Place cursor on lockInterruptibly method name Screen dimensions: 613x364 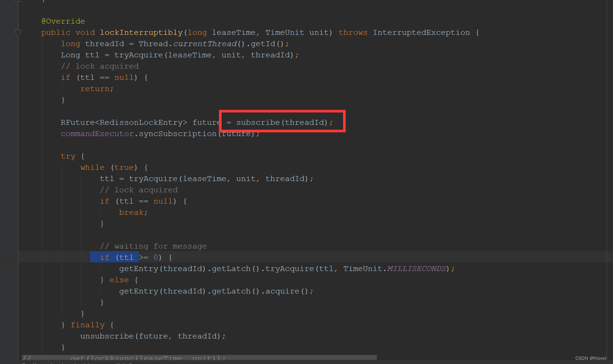click(141, 33)
